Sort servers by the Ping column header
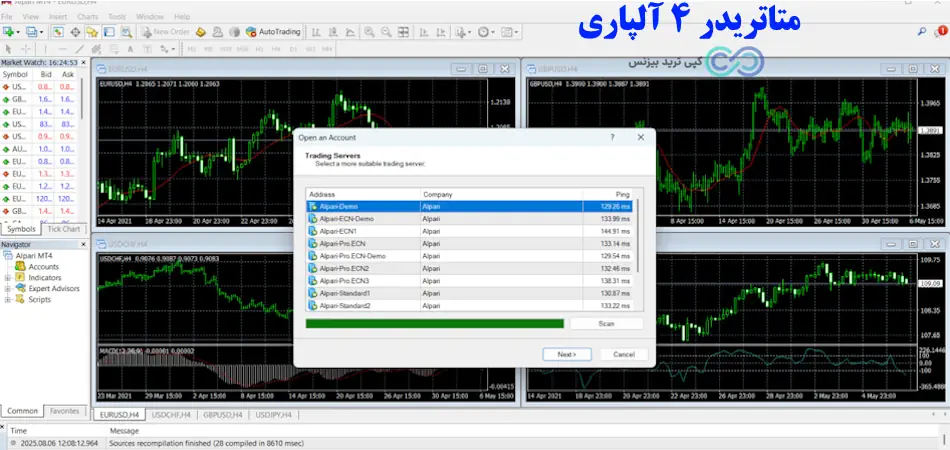The width and height of the screenshot is (950, 450). point(608,194)
